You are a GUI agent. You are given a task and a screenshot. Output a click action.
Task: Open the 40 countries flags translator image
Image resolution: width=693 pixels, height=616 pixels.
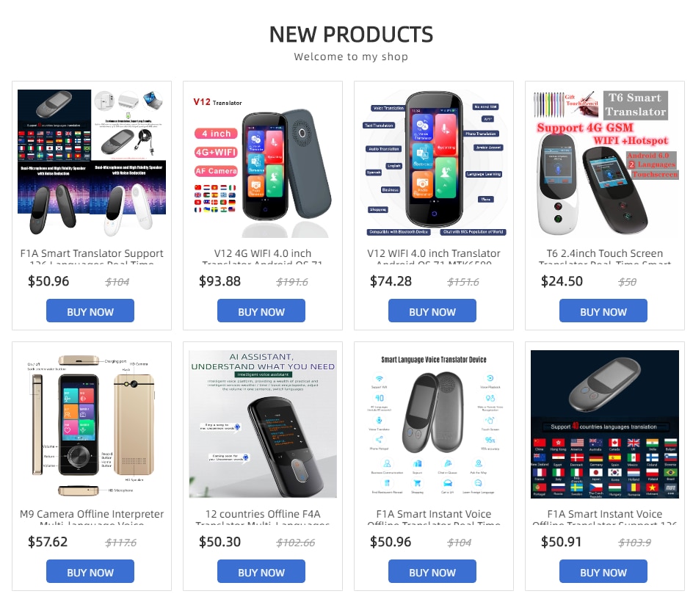point(605,424)
